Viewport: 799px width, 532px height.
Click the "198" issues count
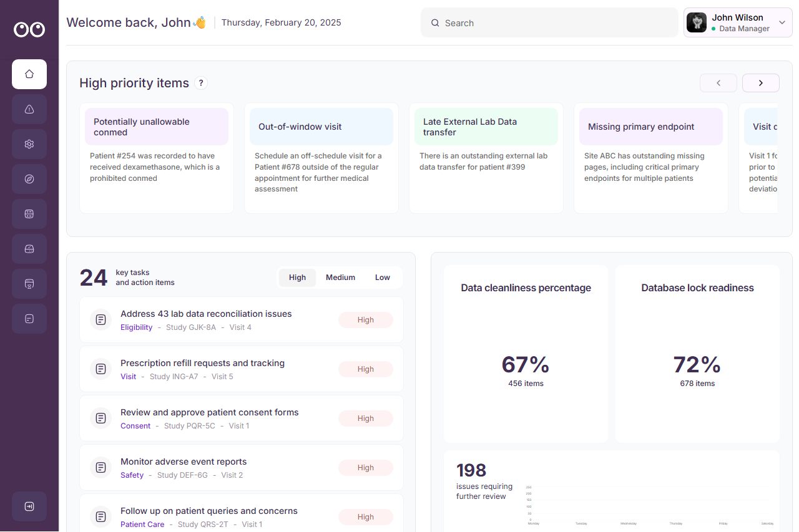click(471, 470)
